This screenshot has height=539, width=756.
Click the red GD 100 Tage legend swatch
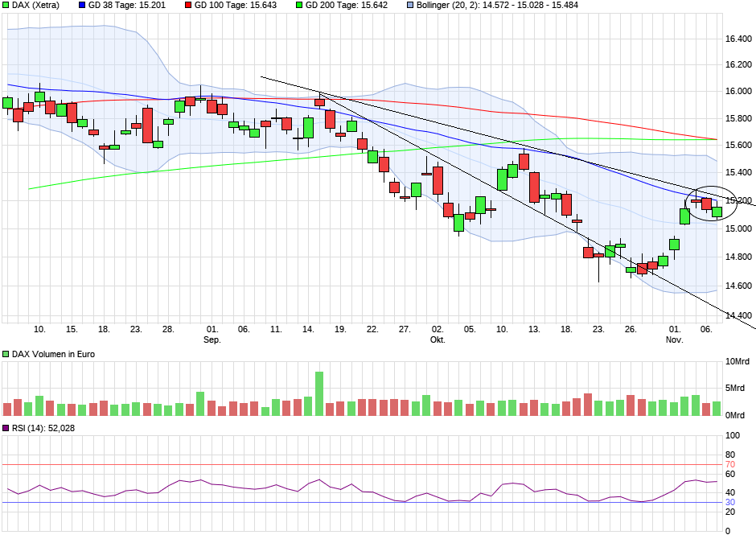point(188,6)
